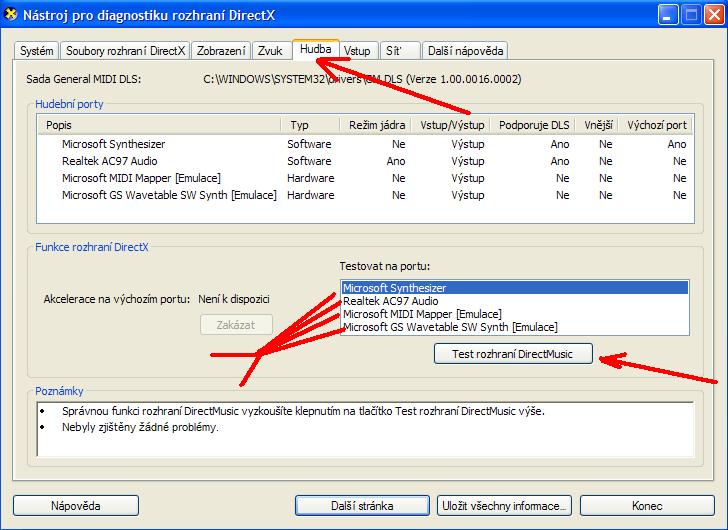The height and width of the screenshot is (530, 728).
Task: Open Nápověda help button
Action: point(76,505)
